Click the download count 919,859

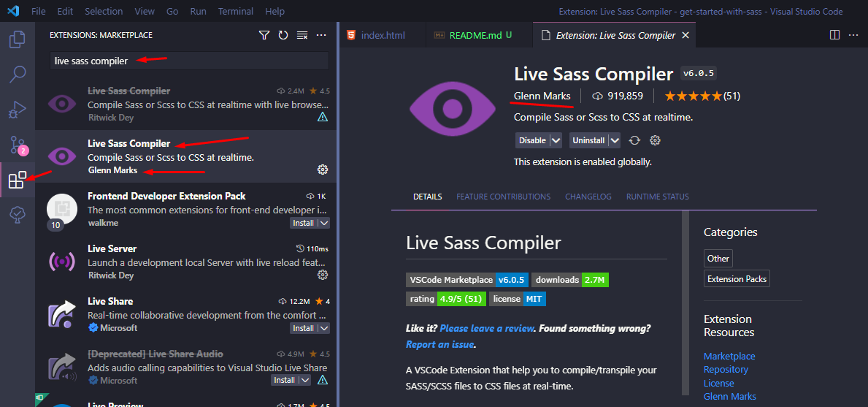[618, 96]
